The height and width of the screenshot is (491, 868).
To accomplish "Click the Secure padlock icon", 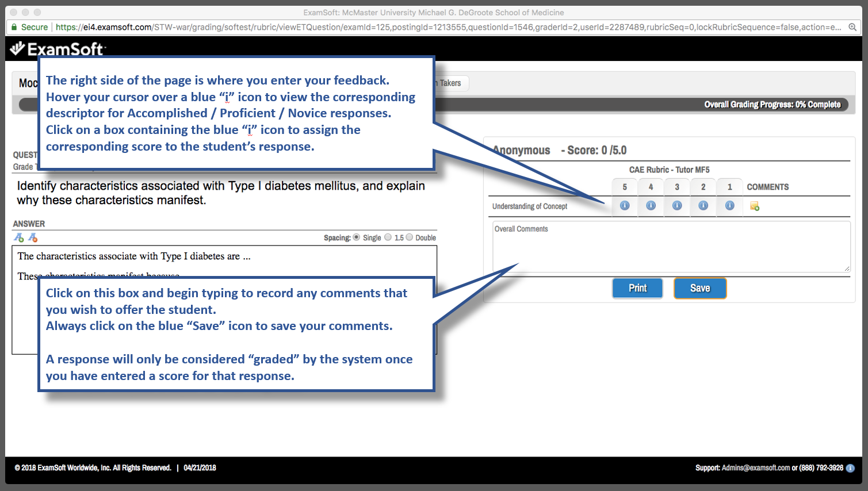I will click(x=14, y=27).
